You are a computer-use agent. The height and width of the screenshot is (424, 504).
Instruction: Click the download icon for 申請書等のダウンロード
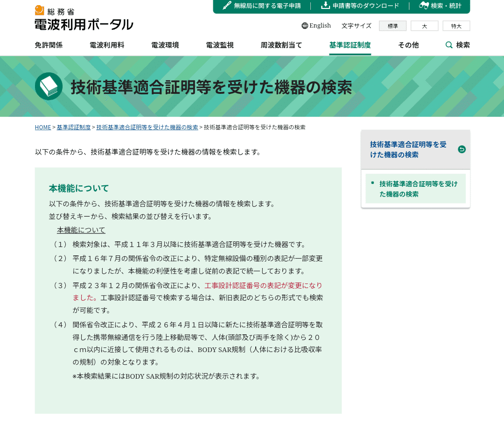(x=324, y=6)
